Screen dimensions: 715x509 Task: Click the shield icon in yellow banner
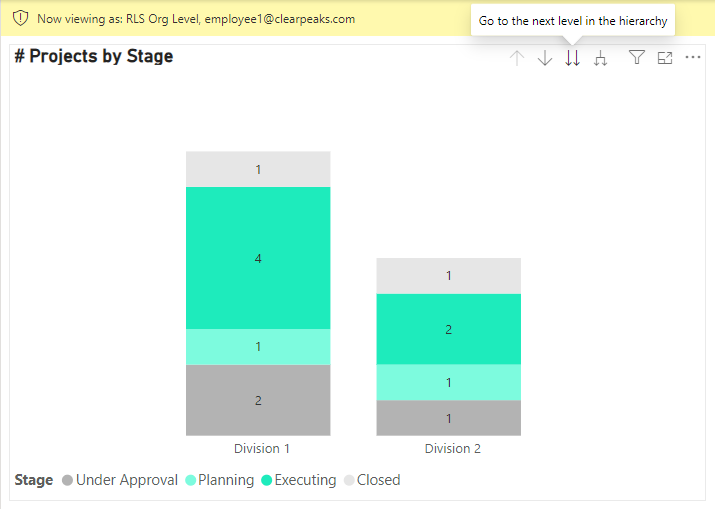pyautogui.click(x=20, y=18)
